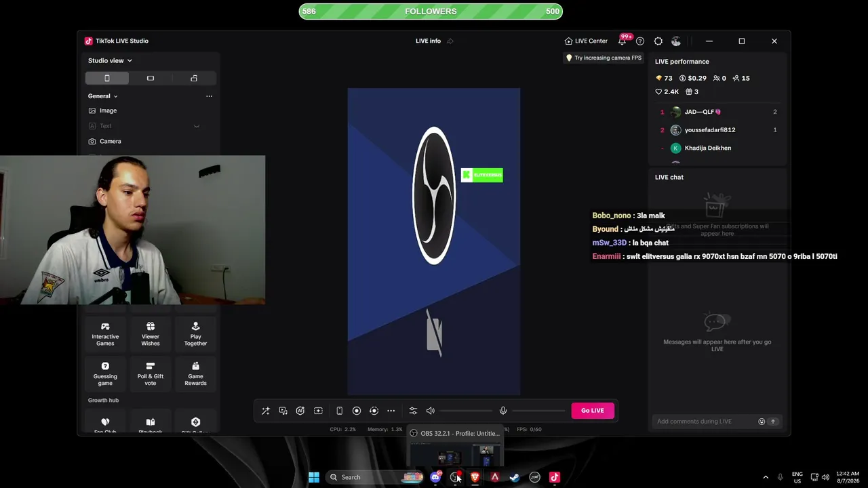868x488 pixels.
Task: Open Steam from the taskbar
Action: [515, 477]
